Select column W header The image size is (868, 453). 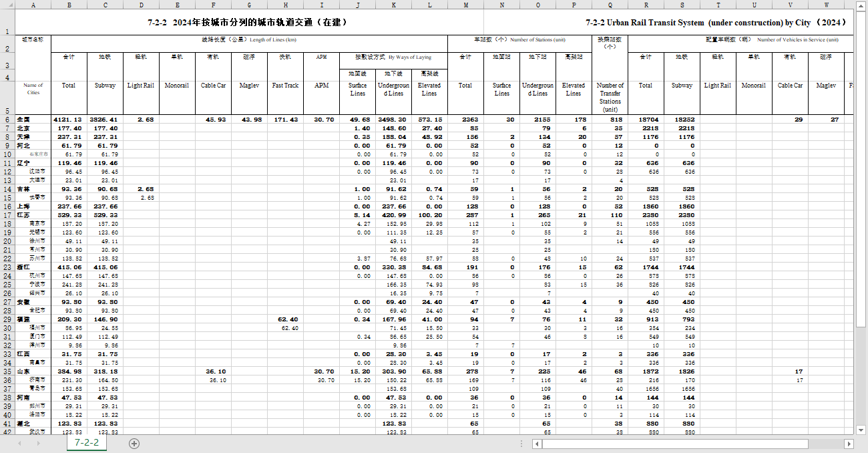[827, 5]
